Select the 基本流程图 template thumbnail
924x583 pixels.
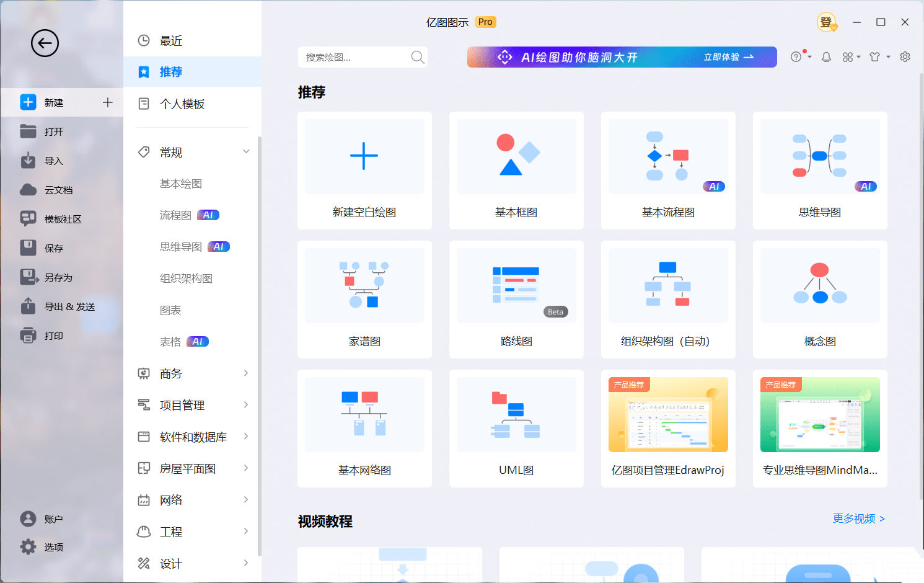point(668,157)
